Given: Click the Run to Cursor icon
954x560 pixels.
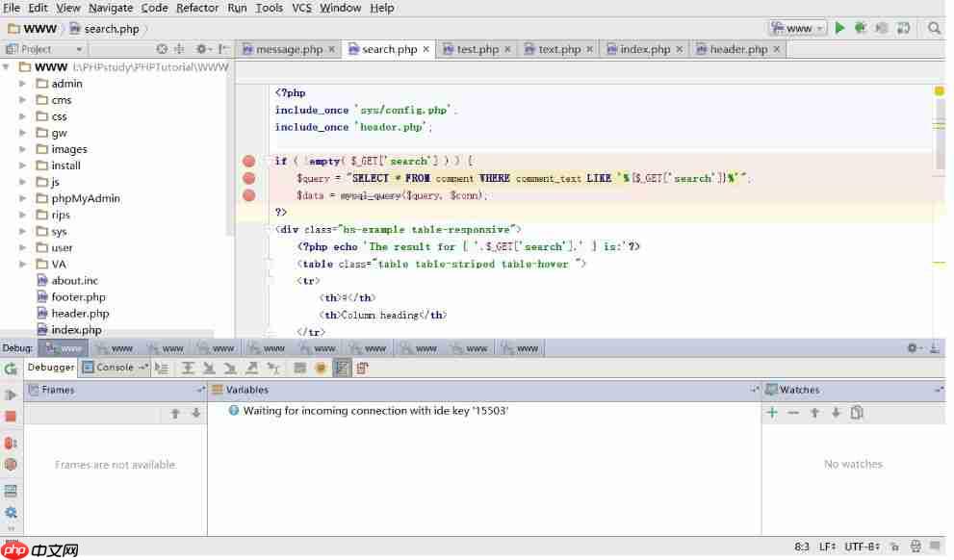Looking at the screenshot, I should [273, 368].
